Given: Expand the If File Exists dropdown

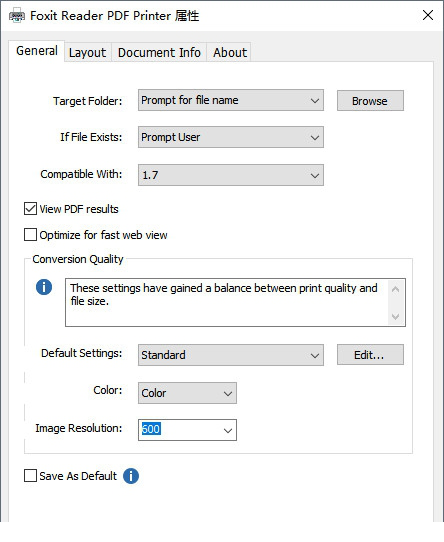Looking at the screenshot, I should pyautogui.click(x=231, y=137).
